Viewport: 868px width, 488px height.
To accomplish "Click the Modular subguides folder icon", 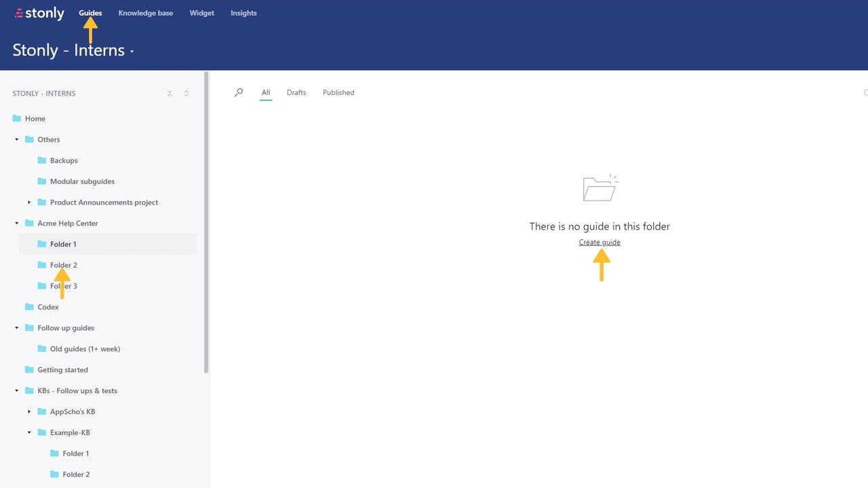I will (x=42, y=182).
